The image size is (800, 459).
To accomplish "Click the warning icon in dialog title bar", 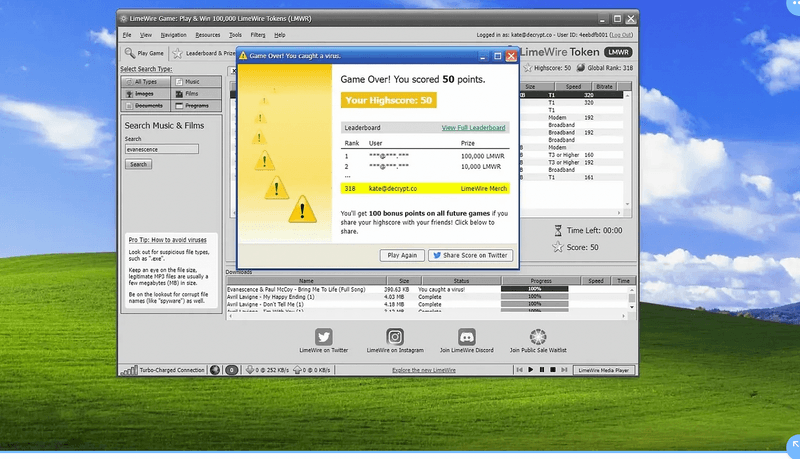I will pos(243,56).
